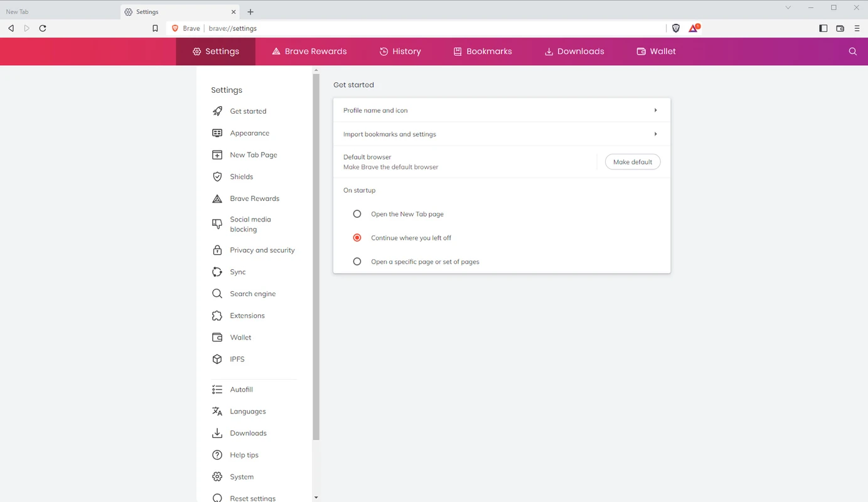
Task: Open the Brave Rewards top navigation tab
Action: point(309,51)
